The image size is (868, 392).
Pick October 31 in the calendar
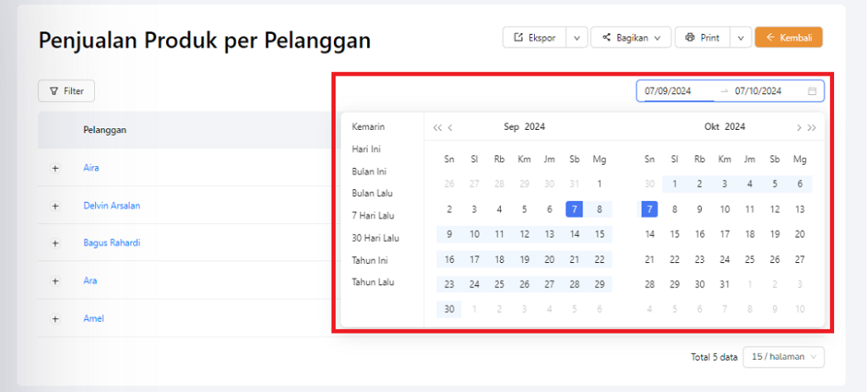pos(725,284)
